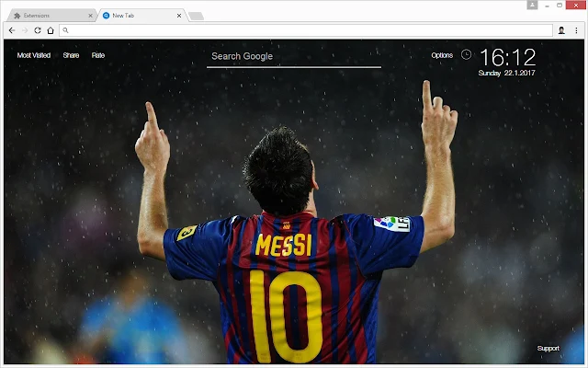Focus the Search Google input field

294,57
